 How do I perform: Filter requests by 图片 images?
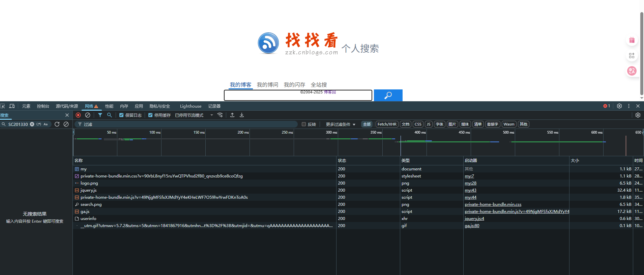click(x=452, y=124)
